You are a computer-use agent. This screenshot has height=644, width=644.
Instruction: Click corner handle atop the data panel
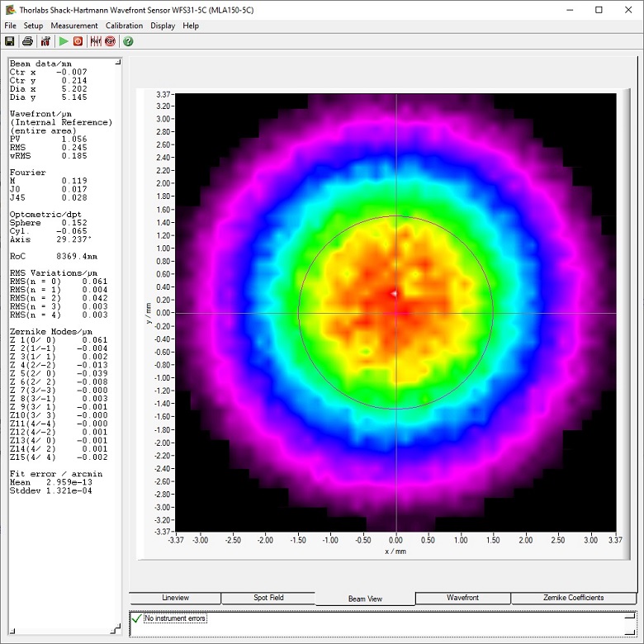click(x=117, y=62)
